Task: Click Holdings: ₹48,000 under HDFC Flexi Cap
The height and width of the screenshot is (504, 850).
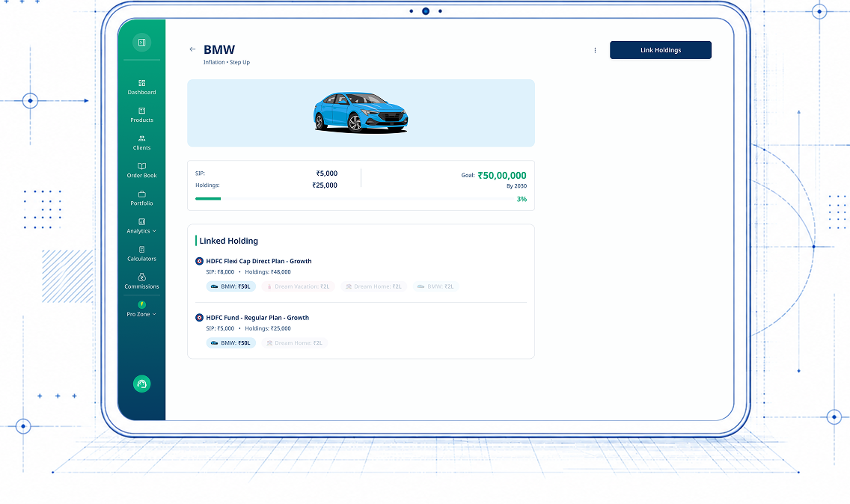Action: (268, 272)
